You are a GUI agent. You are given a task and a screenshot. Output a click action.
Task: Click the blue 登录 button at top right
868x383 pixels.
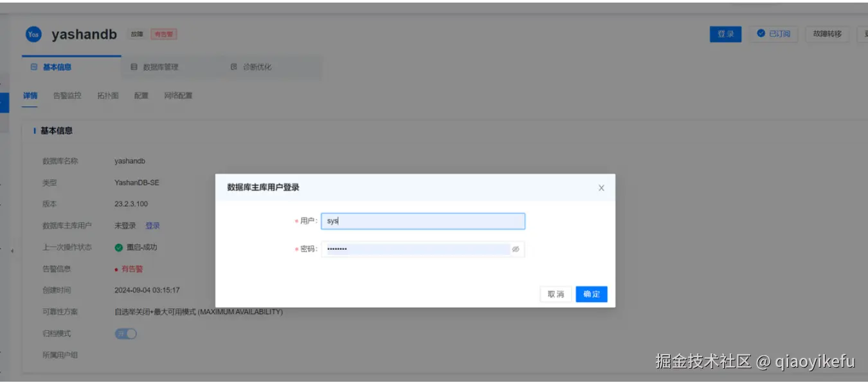(x=726, y=34)
